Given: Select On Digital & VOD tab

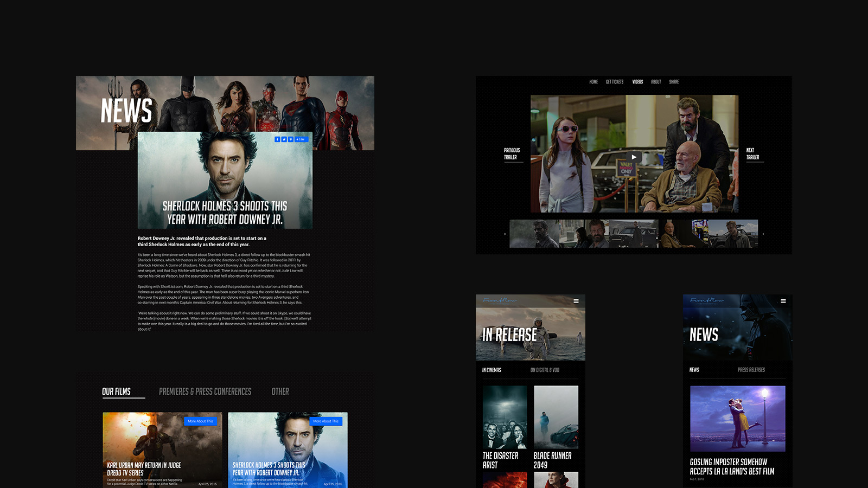Looking at the screenshot, I should pyautogui.click(x=545, y=370).
